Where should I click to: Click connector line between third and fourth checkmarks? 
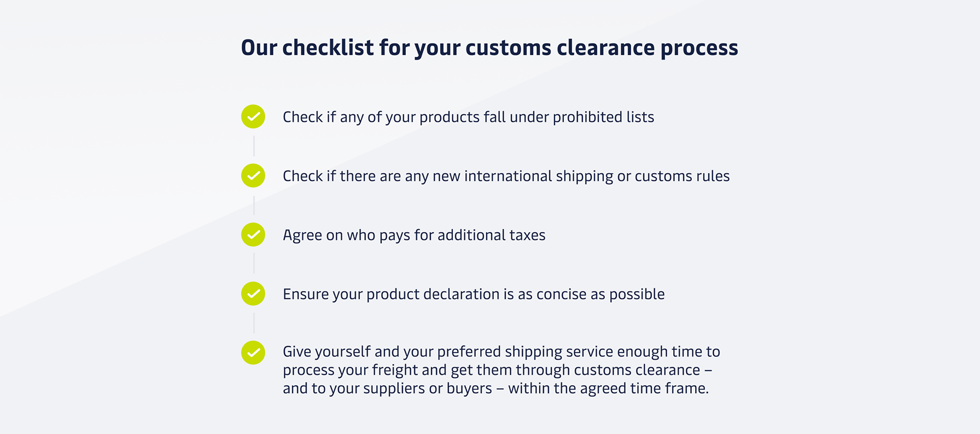[254, 264]
